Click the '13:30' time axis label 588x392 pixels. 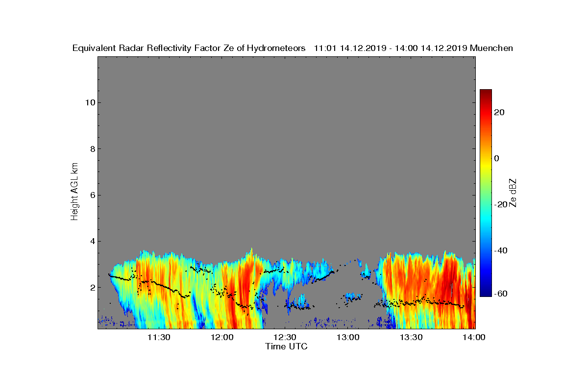pos(411,337)
